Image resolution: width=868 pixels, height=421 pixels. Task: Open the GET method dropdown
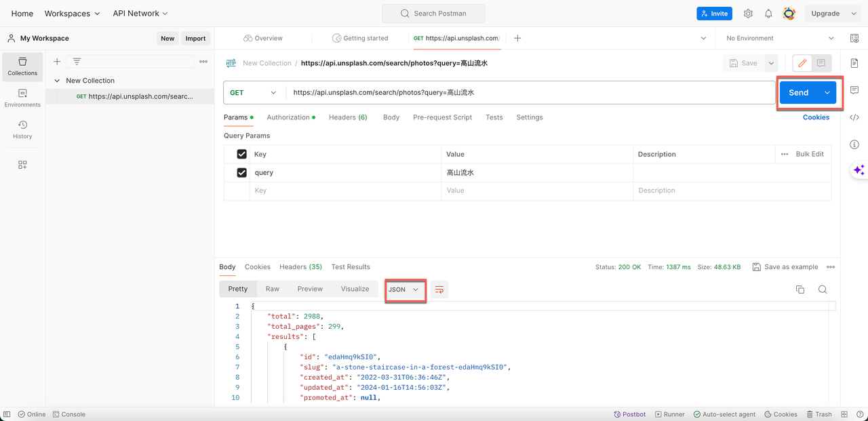coord(254,93)
